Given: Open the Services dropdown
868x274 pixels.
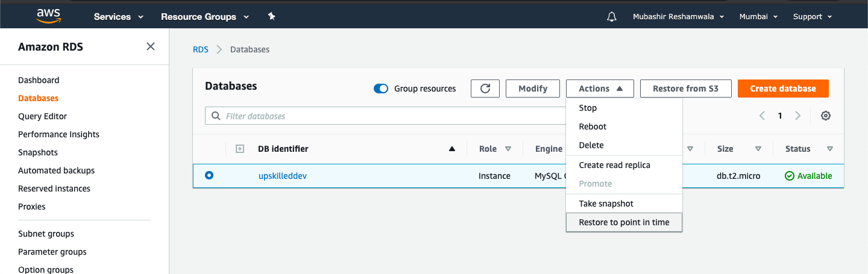Looking at the screenshot, I should [x=119, y=17].
